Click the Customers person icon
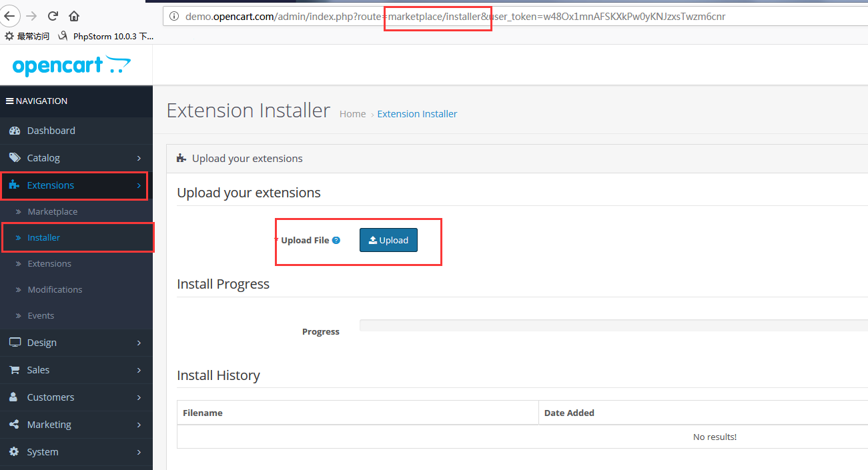The width and height of the screenshot is (868, 470). point(14,397)
